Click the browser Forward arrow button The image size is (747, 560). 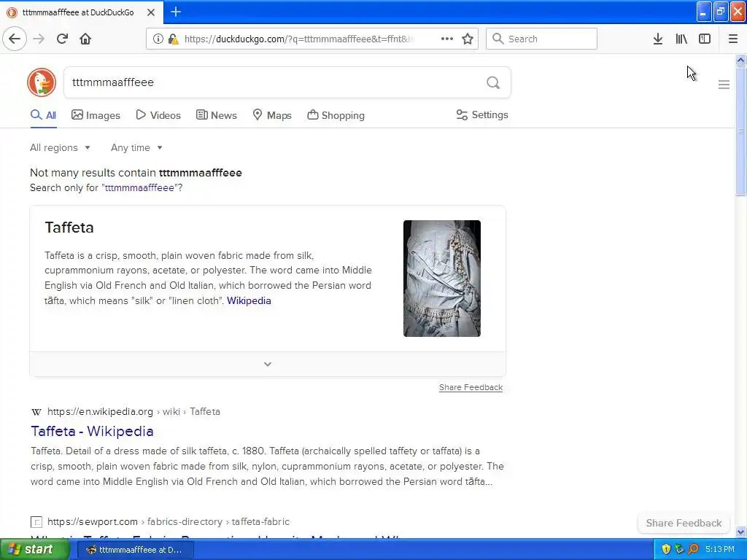(x=39, y=39)
